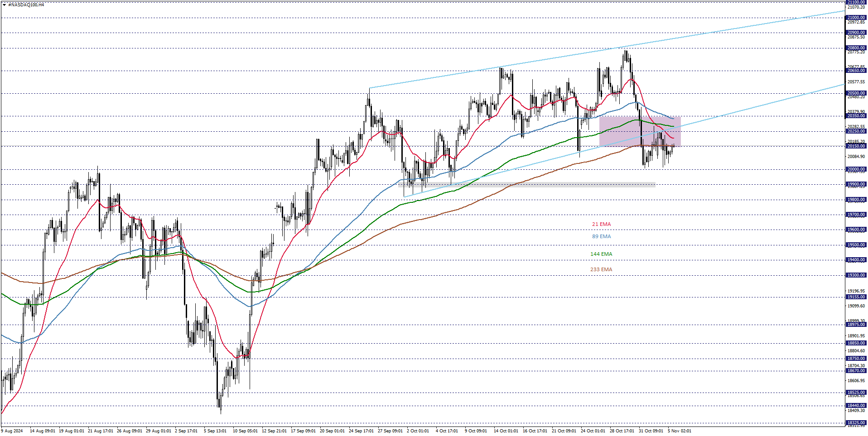868x436 pixels.
Task: Click the 18901.95 price scale value
Action: coord(856,336)
